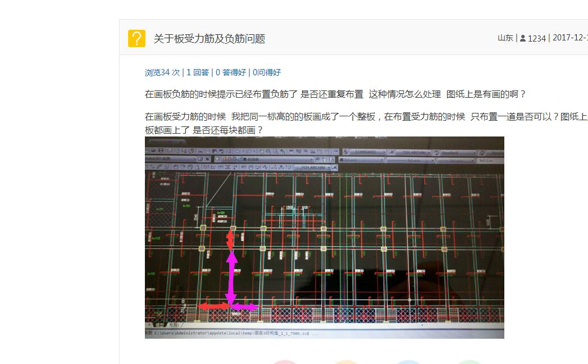Click the user avatar icon beside 1234
The image size is (588, 364).
point(523,38)
